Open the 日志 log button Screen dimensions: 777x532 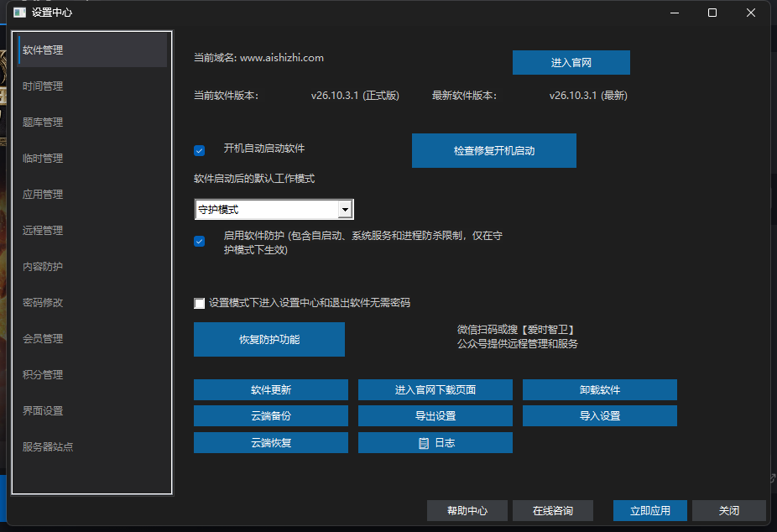[435, 443]
